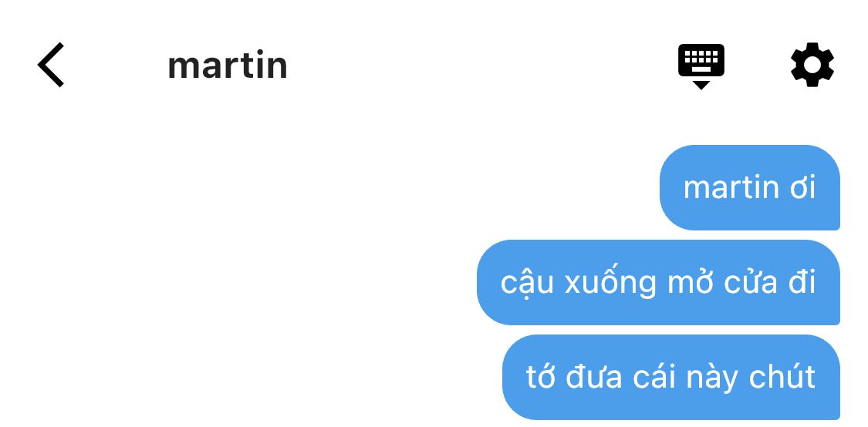Select the "cậu xuống mở cửa đi" message
Screen dimensions: 868x427
point(658,282)
